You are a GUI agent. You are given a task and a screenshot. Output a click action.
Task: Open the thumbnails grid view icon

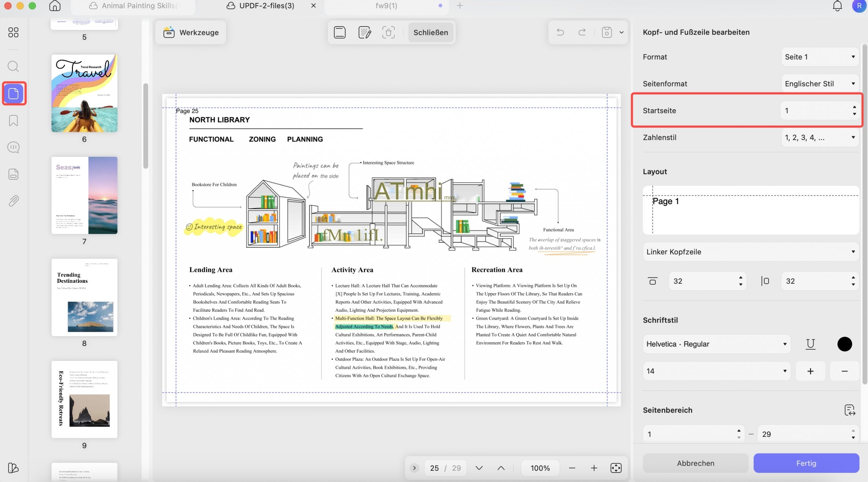pyautogui.click(x=13, y=32)
